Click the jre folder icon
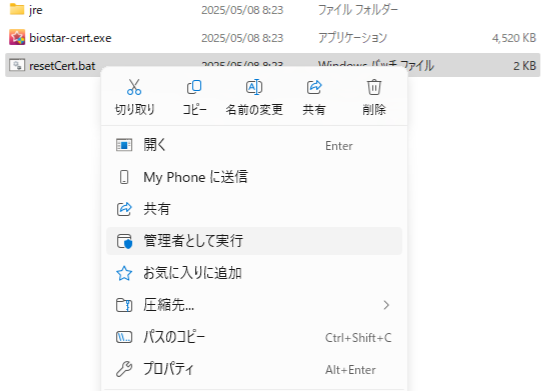Image resolution: width=544 pixels, height=391 pixels. [17, 9]
